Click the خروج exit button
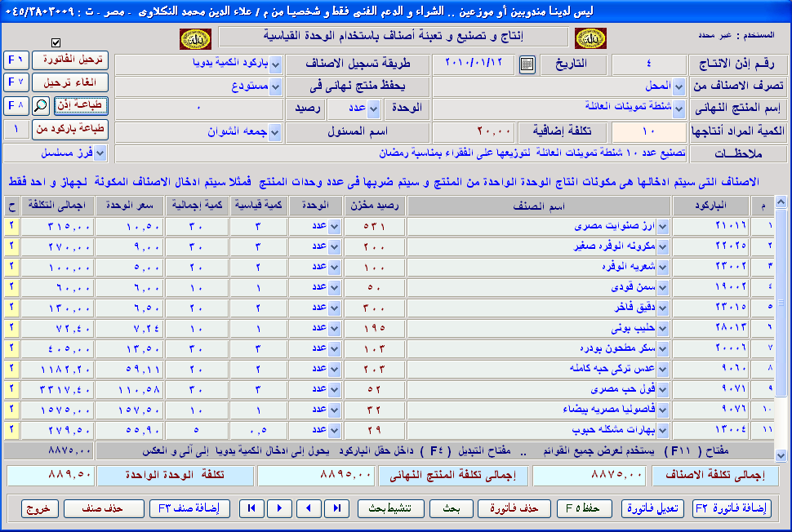Viewport: 792px width, 532px height. (x=41, y=508)
